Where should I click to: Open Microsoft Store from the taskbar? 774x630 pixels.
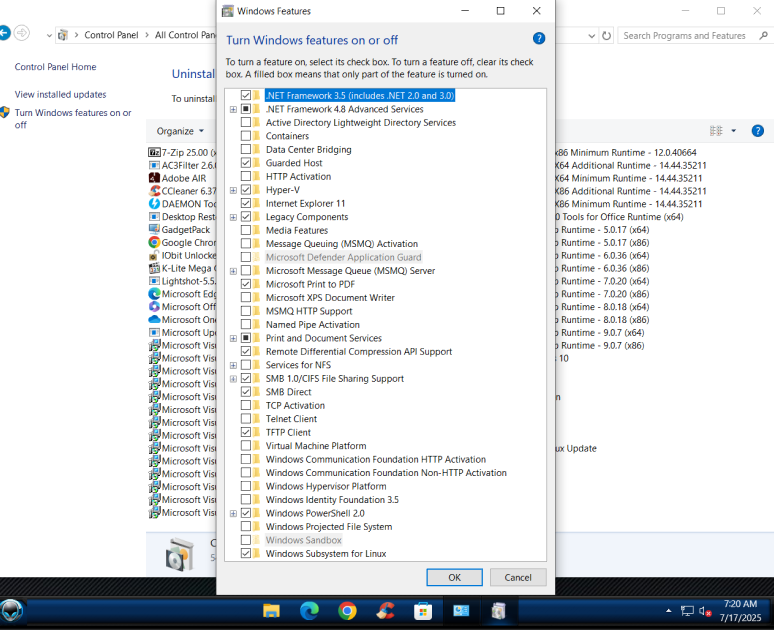point(423,611)
